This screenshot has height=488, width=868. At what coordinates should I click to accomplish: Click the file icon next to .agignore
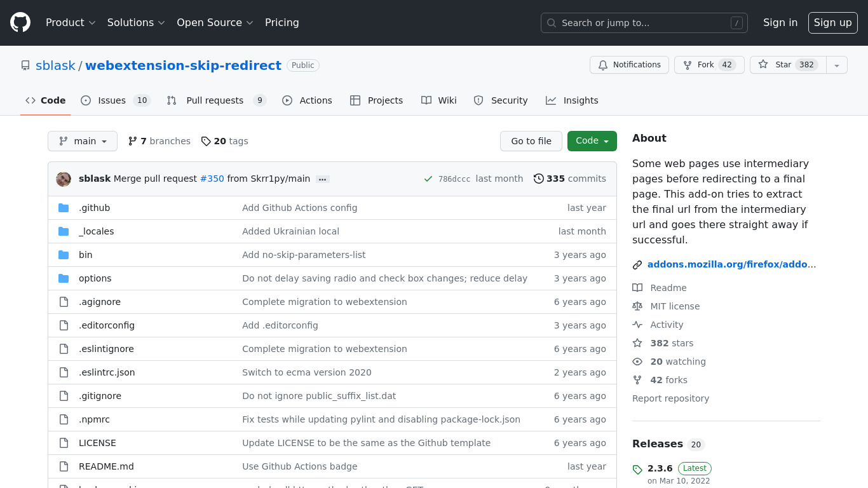64,302
